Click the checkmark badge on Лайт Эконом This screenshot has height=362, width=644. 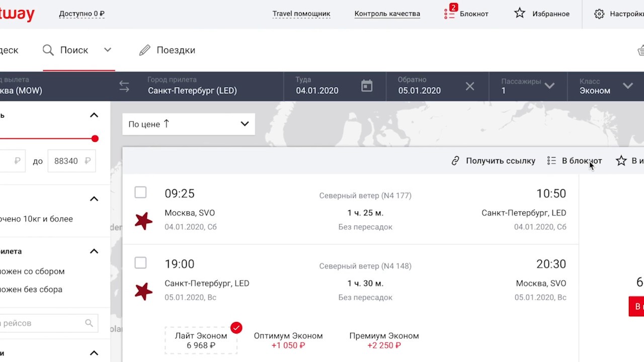pos(236,328)
